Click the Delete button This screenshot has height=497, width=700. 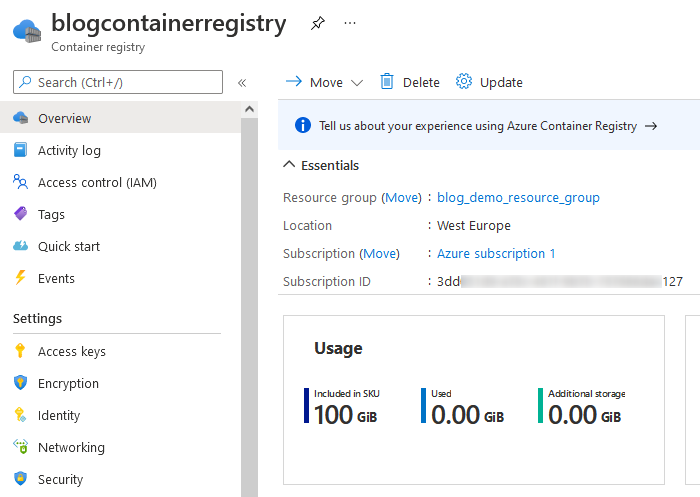[x=410, y=82]
